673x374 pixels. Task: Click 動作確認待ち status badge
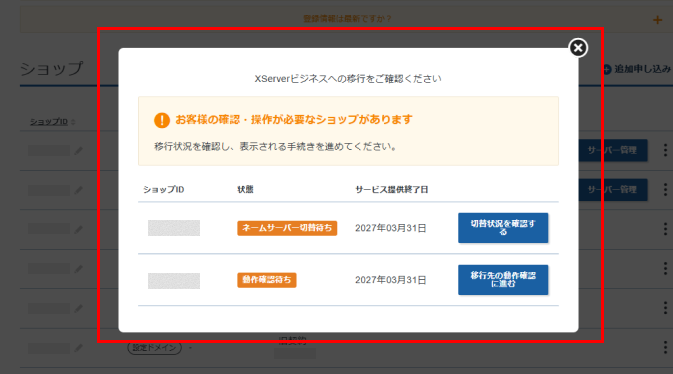coord(267,280)
